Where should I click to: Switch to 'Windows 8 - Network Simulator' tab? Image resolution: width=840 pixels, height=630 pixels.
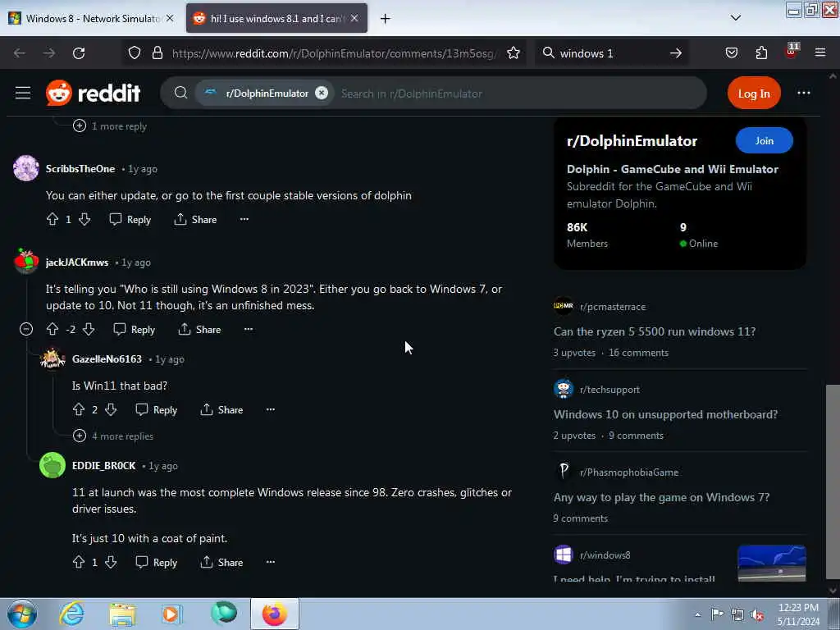(x=91, y=18)
